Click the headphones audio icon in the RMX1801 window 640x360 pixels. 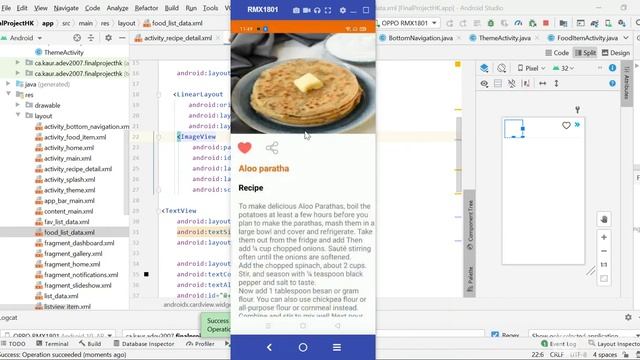[x=317, y=10]
